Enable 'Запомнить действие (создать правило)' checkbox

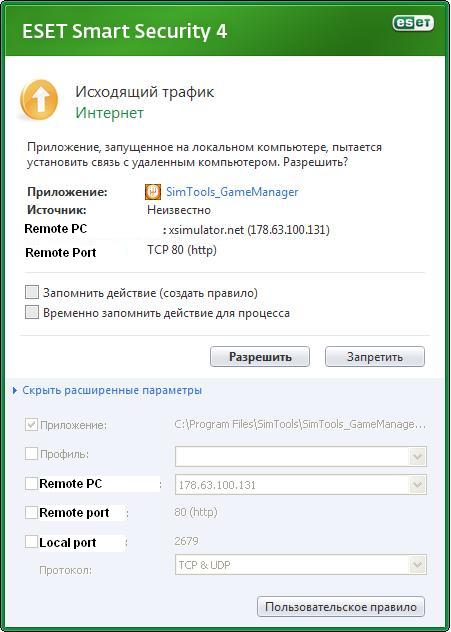[x=32, y=292]
